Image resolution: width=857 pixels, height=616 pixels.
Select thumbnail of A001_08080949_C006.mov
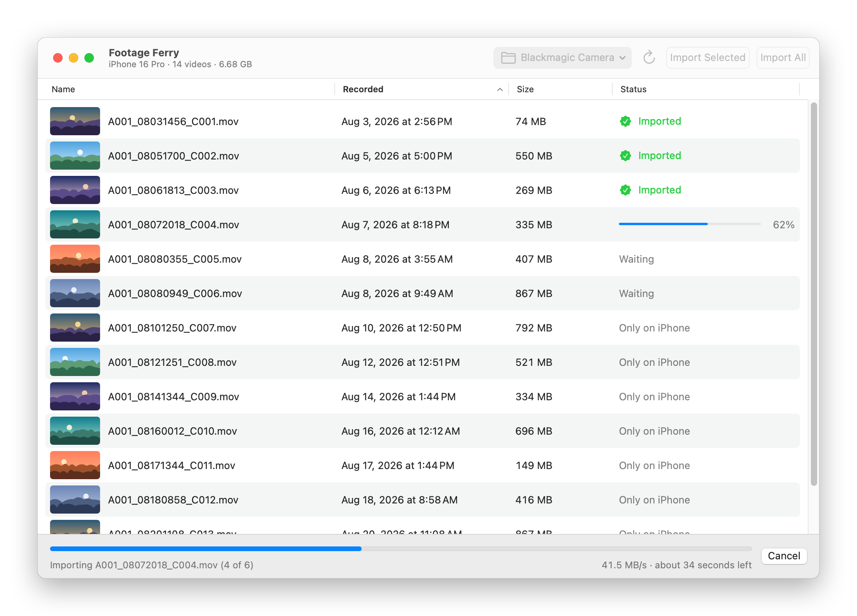click(75, 293)
